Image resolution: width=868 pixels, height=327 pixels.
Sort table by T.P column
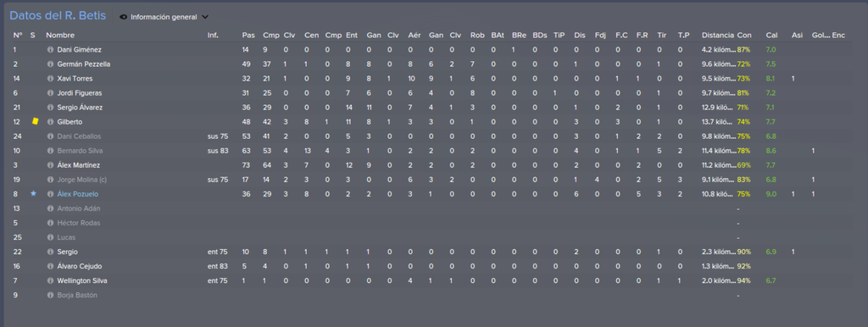coord(684,36)
